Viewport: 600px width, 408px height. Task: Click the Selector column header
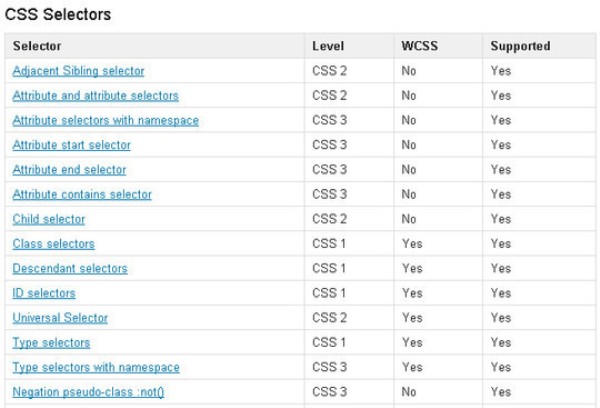click(37, 46)
